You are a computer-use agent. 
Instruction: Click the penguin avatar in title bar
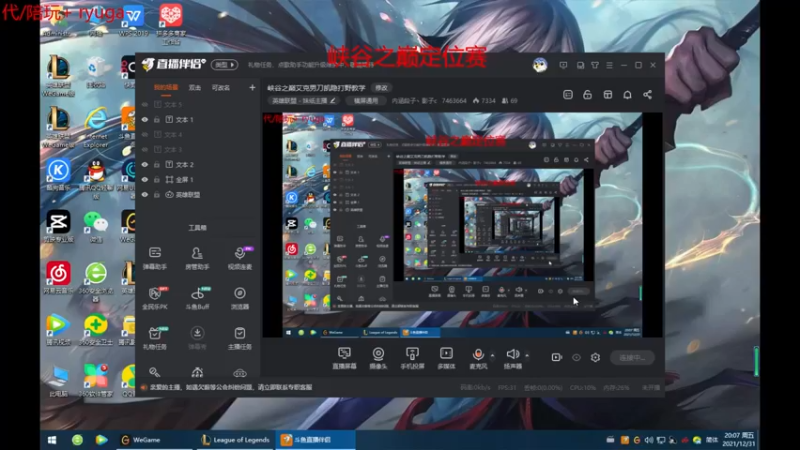click(540, 65)
